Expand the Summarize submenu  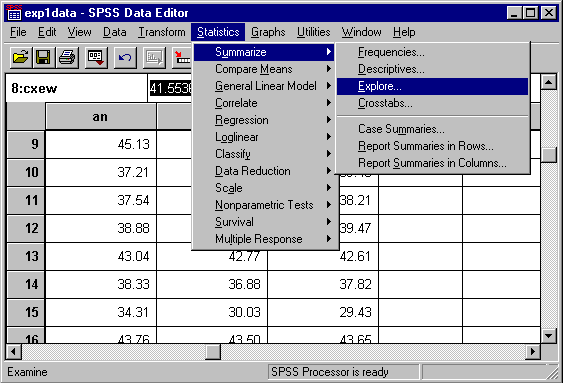264,52
